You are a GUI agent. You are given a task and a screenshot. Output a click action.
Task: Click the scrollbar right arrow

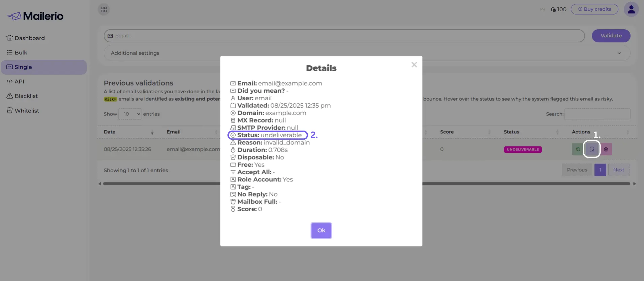635,184
